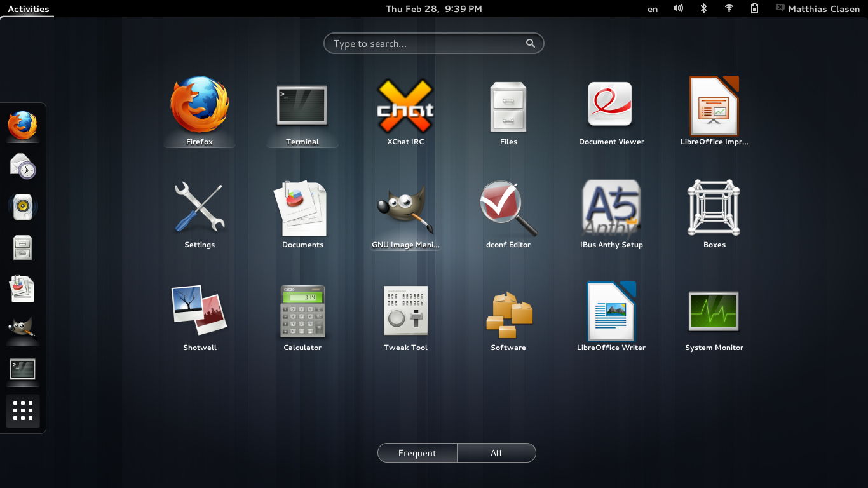Select the Frequent apps view
This screenshot has height=488, width=868.
[x=417, y=452]
